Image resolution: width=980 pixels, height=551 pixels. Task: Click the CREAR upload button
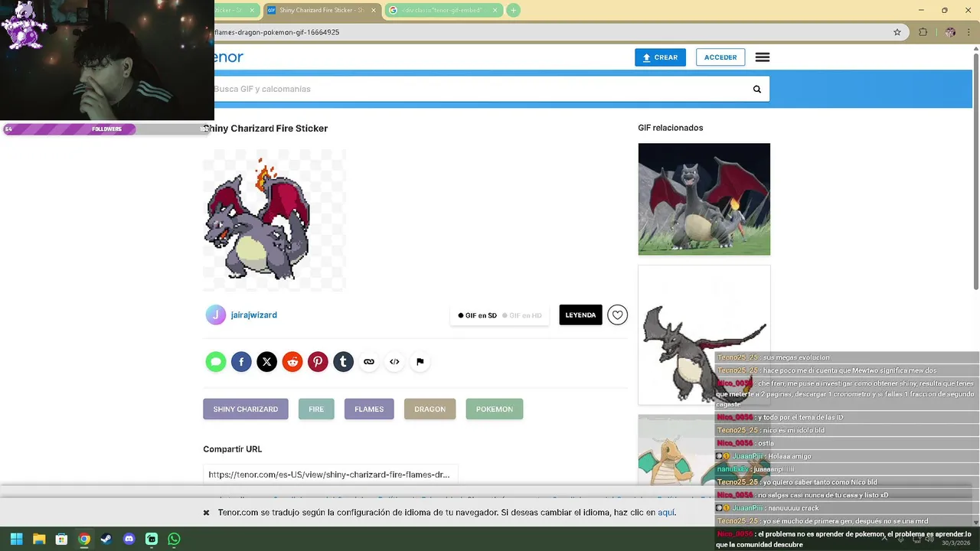(660, 57)
